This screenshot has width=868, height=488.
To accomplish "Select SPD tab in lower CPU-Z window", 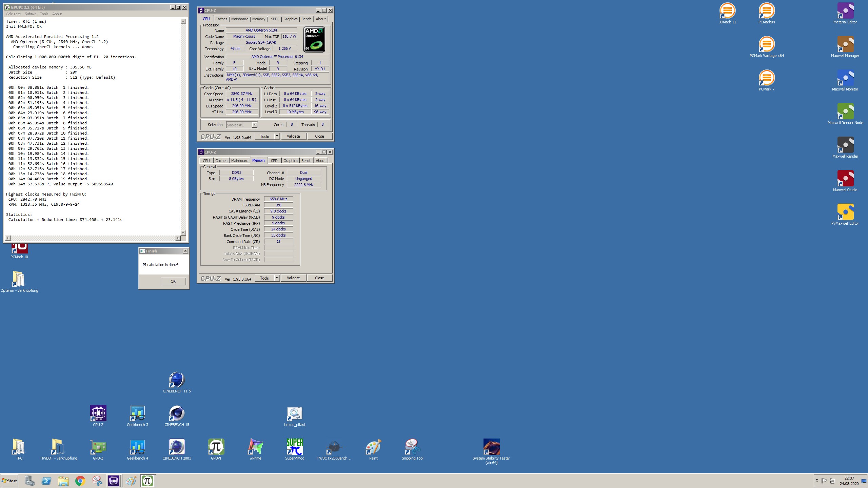I will pyautogui.click(x=274, y=161).
